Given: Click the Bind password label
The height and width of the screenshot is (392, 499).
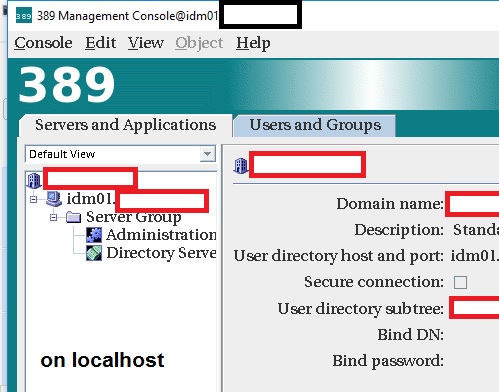Looking at the screenshot, I should click(388, 361).
